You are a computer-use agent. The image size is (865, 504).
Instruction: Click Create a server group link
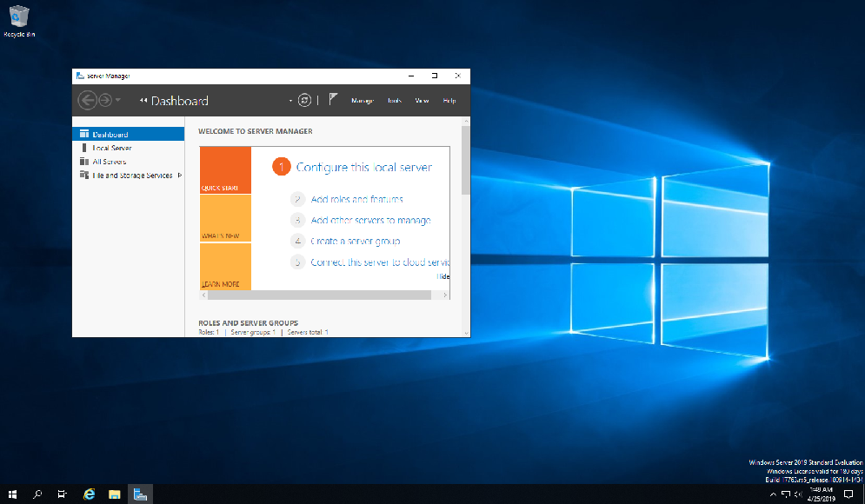[x=355, y=241]
